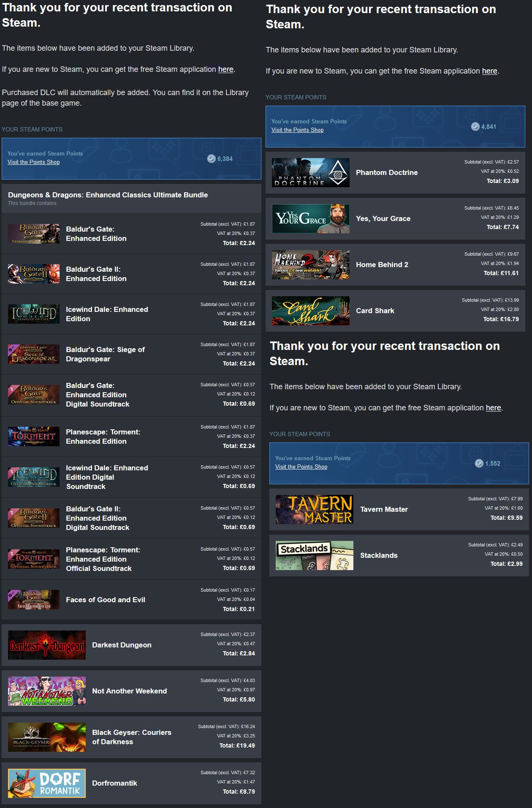Viewport: 532px width, 808px height.
Task: Open Icewind Dale Digital Soundtrack thumbnail
Action: [34, 477]
